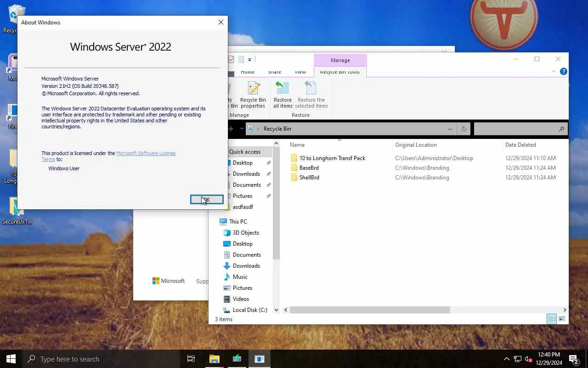
Task: Open the notification center icon
Action: click(573, 359)
